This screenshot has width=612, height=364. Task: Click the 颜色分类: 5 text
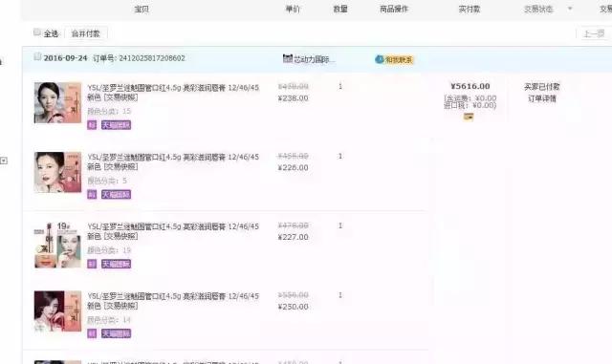(107, 181)
